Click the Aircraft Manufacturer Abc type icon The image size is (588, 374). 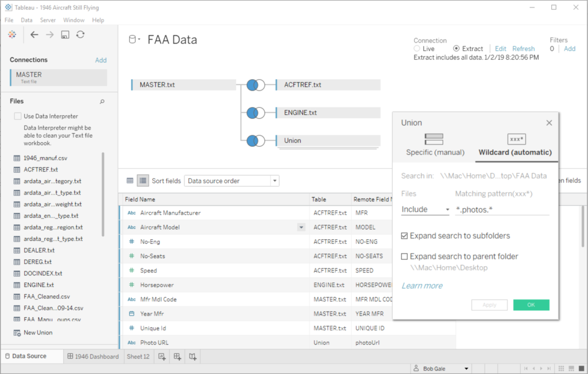point(131,213)
